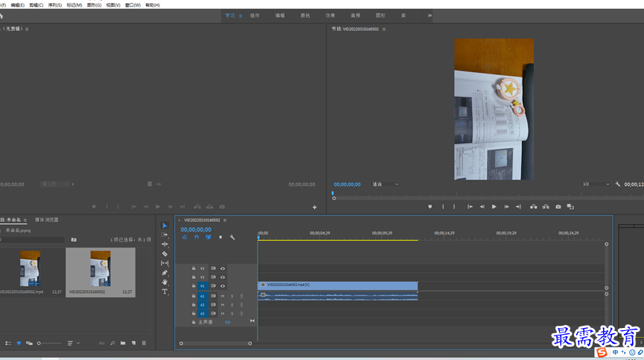The width and height of the screenshot is (644, 360).
Task: Hide track V2 with eye icon
Action: coord(223,277)
